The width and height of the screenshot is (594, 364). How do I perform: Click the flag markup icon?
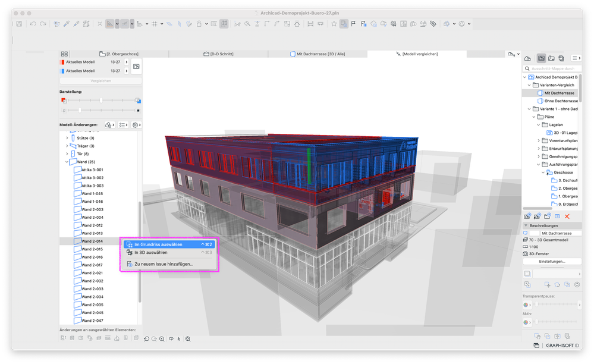pyautogui.click(x=353, y=24)
